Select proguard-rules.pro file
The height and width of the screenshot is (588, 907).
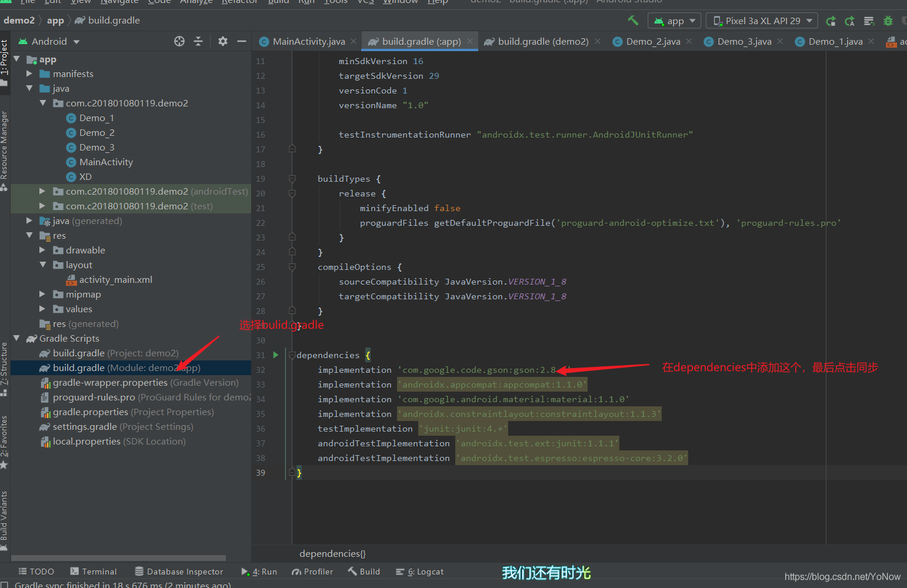point(145,397)
